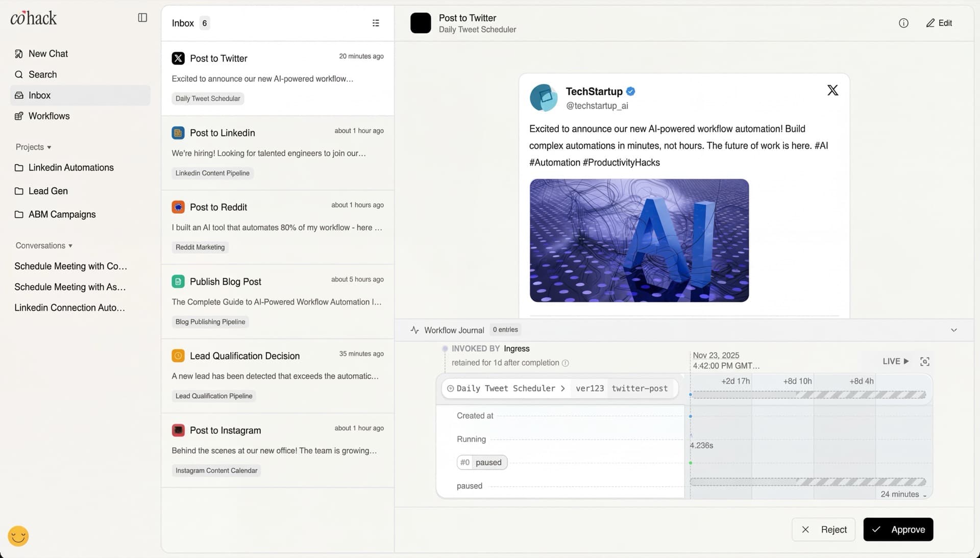Image resolution: width=980 pixels, height=558 pixels.
Task: Select the New Chat icon in sidebar
Action: 18,54
